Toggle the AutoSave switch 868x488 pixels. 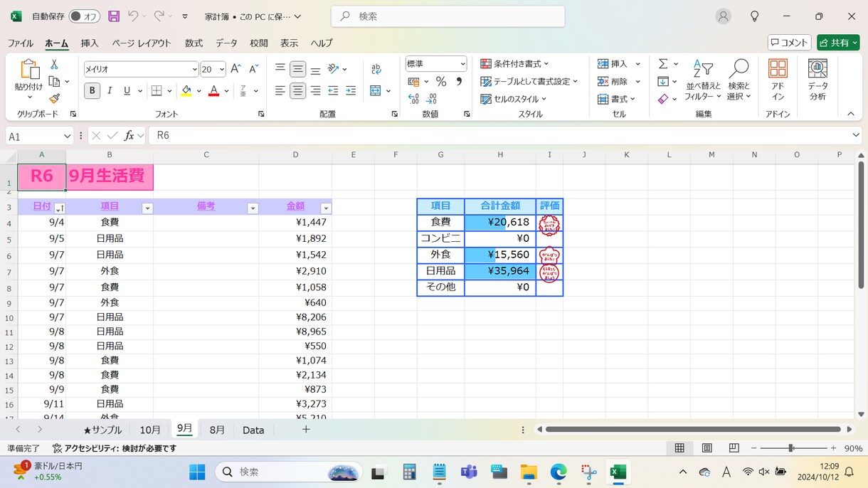click(x=84, y=16)
